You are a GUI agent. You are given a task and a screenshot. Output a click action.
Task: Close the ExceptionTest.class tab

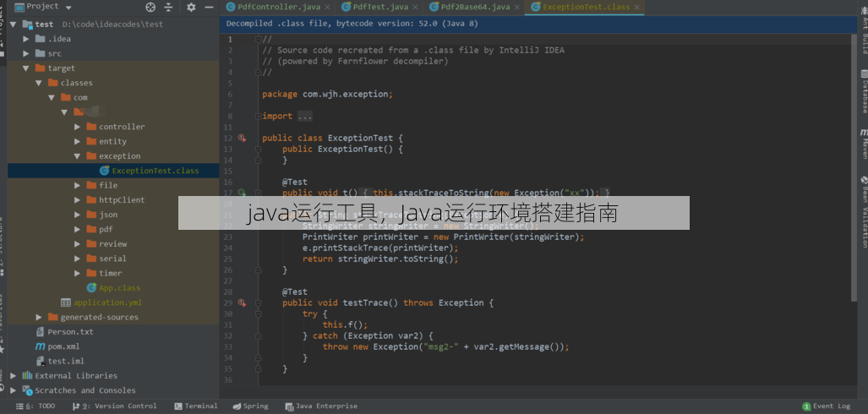[637, 8]
